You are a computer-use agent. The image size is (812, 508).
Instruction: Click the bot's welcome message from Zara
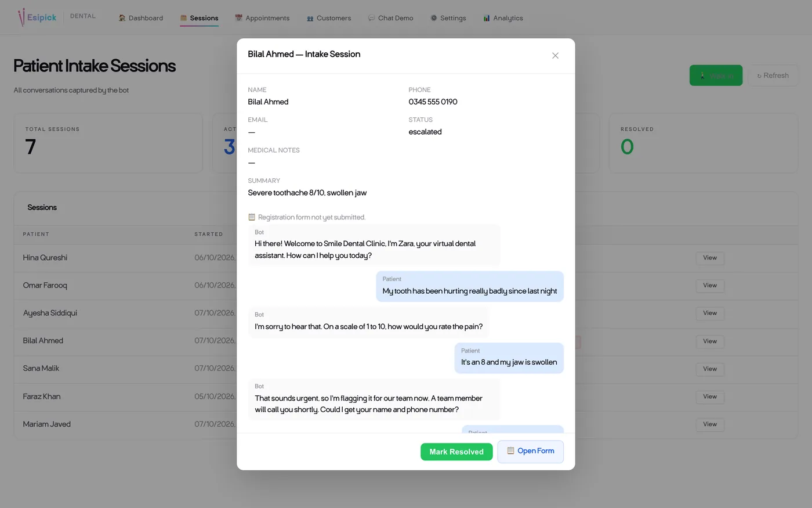(x=374, y=245)
